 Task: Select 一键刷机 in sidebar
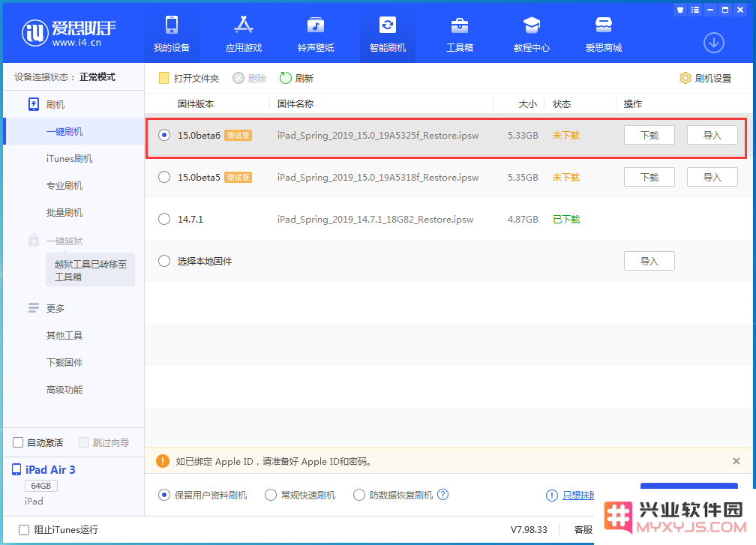[73, 131]
